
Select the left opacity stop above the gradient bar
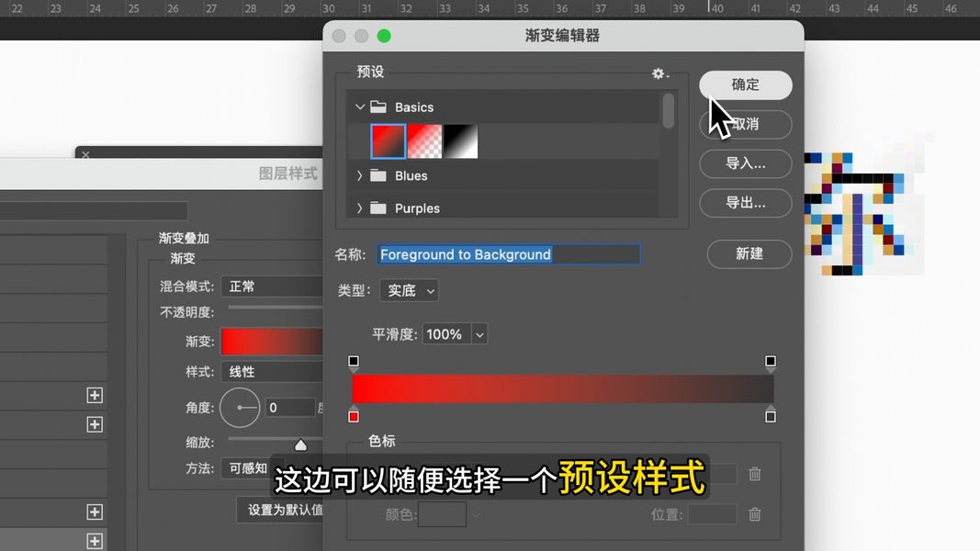coord(354,363)
